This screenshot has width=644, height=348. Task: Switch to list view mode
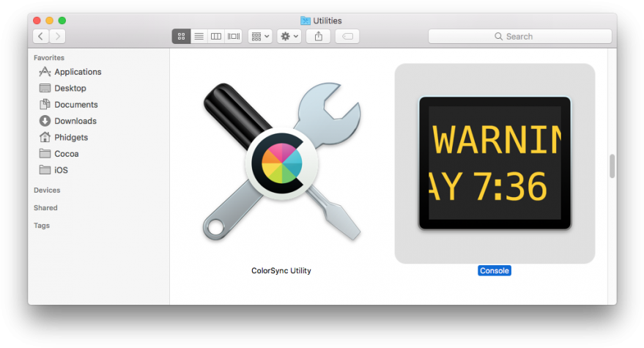[199, 36]
